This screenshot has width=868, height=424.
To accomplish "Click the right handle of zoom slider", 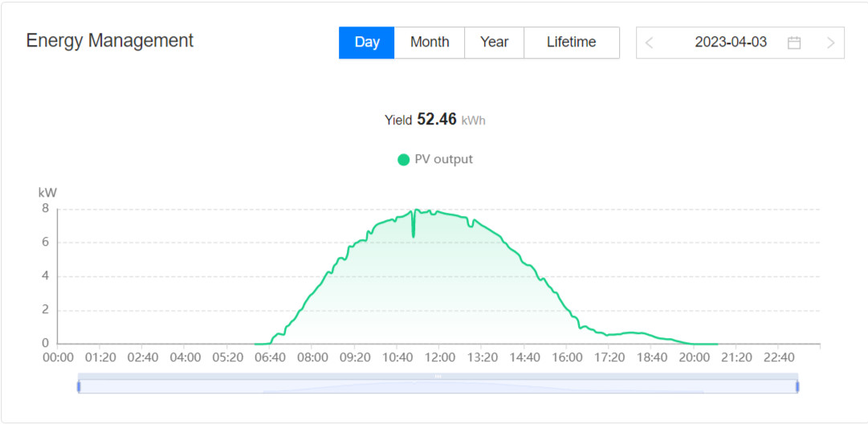I will [797, 386].
